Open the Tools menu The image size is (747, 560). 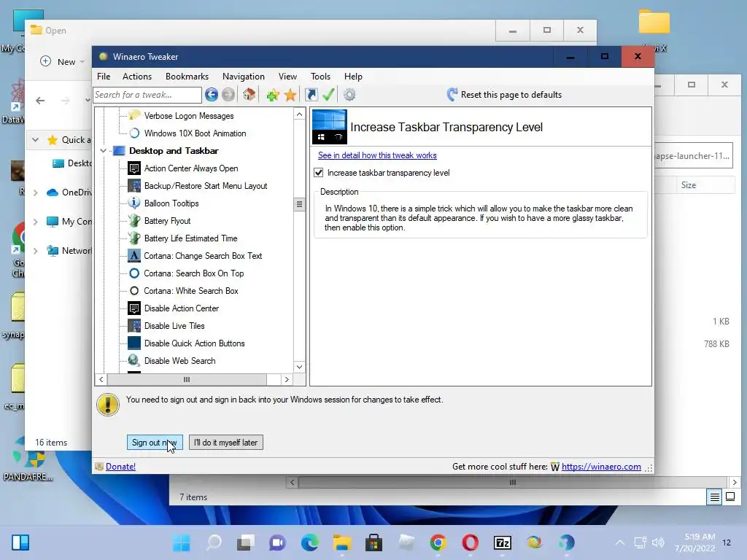point(320,76)
